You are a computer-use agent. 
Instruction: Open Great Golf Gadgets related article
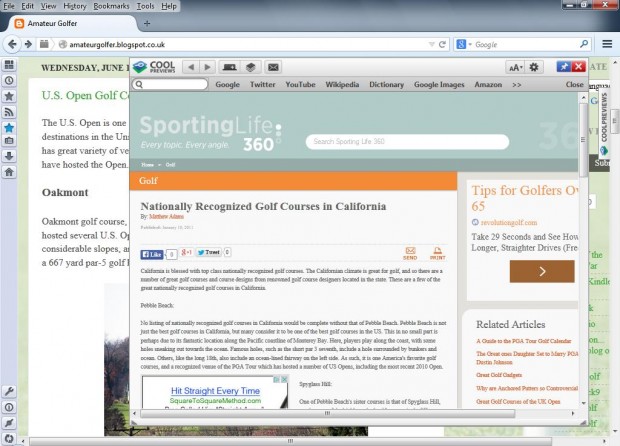click(x=499, y=375)
